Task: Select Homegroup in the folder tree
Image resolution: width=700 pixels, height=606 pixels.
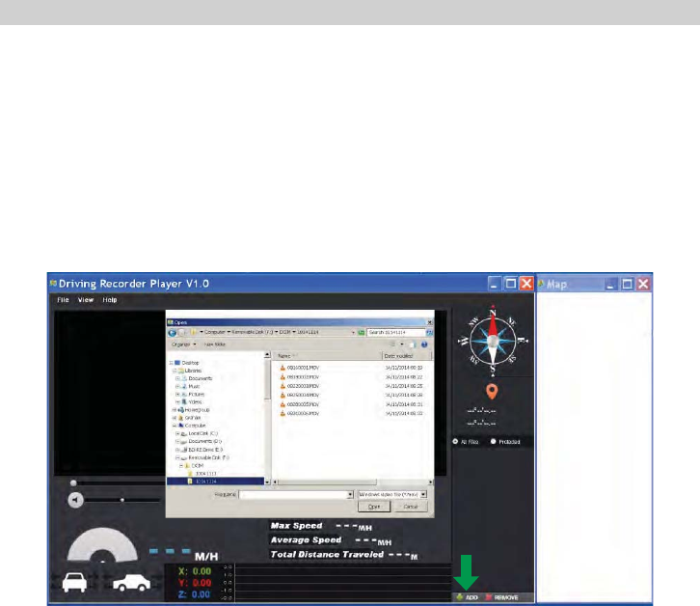Action: coord(197,410)
